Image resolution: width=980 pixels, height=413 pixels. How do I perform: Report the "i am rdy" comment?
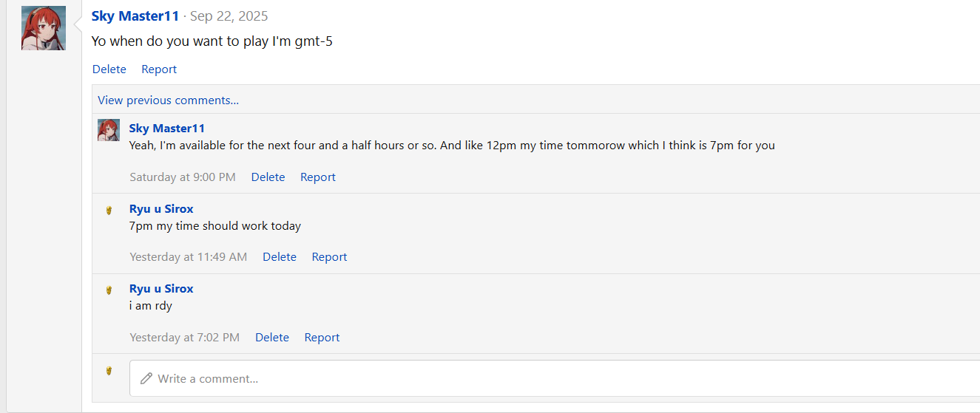pyautogui.click(x=322, y=338)
